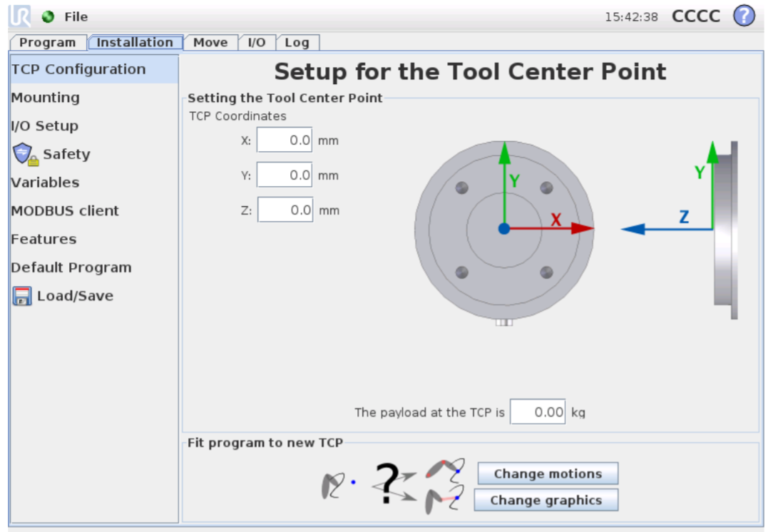Select MODBUS client in the sidebar

click(65, 211)
